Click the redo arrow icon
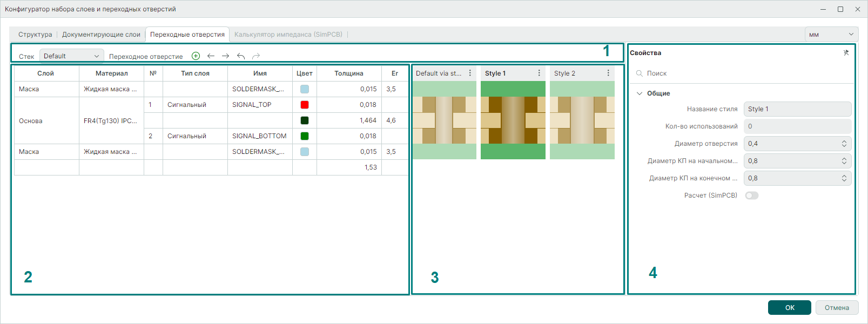Screen dimensions: 868x324 click(256, 56)
